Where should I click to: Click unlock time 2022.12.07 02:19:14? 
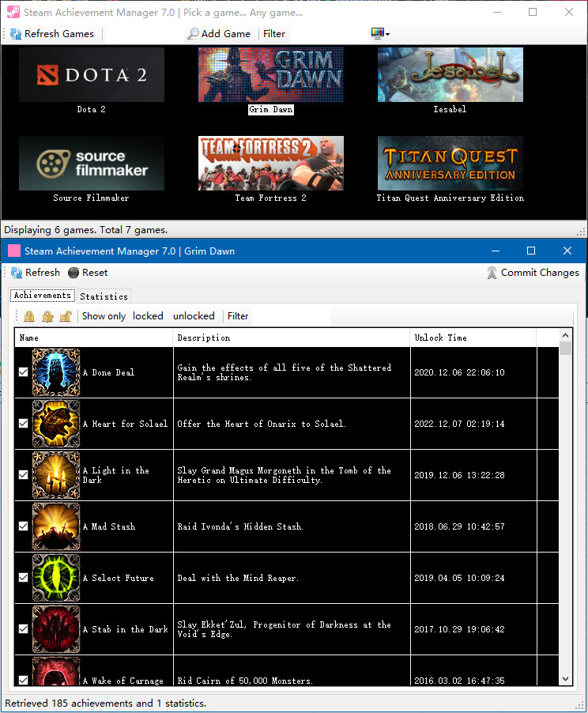[459, 424]
